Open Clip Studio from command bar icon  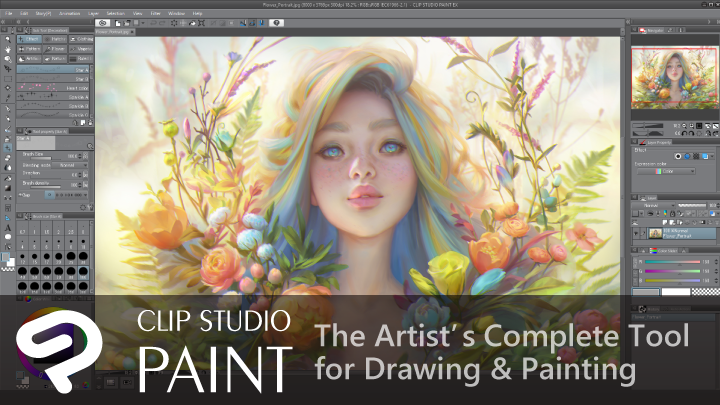point(103,23)
